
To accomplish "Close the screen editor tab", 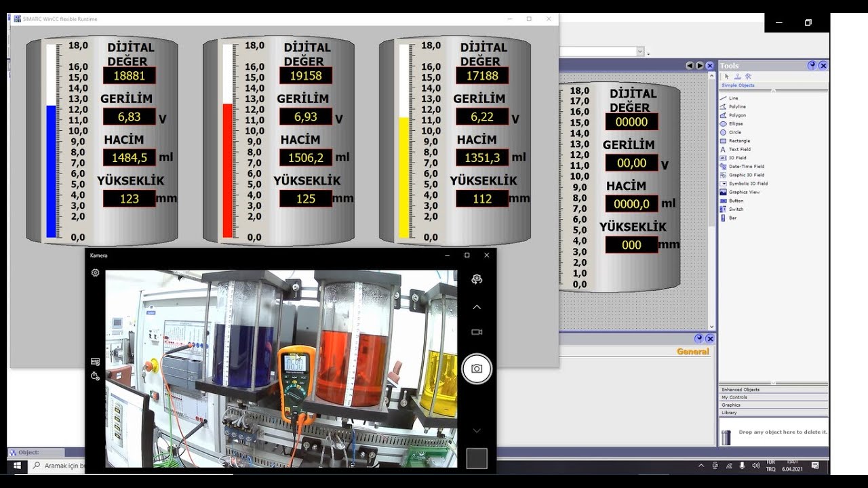I will coord(710,66).
